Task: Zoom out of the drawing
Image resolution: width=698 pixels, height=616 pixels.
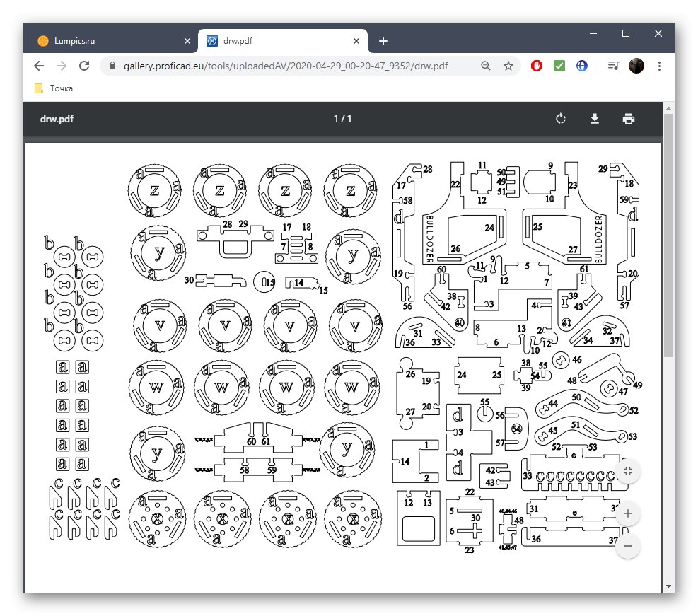Action: (627, 546)
